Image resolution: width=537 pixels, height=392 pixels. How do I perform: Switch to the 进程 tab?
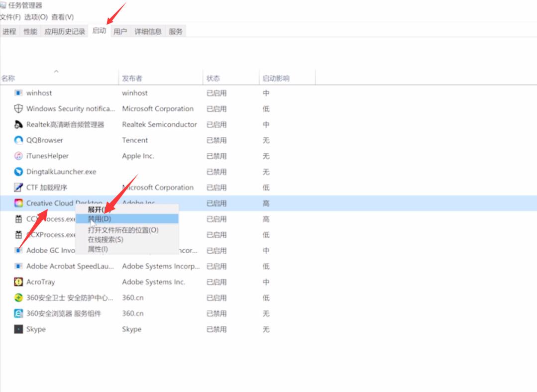[9, 31]
